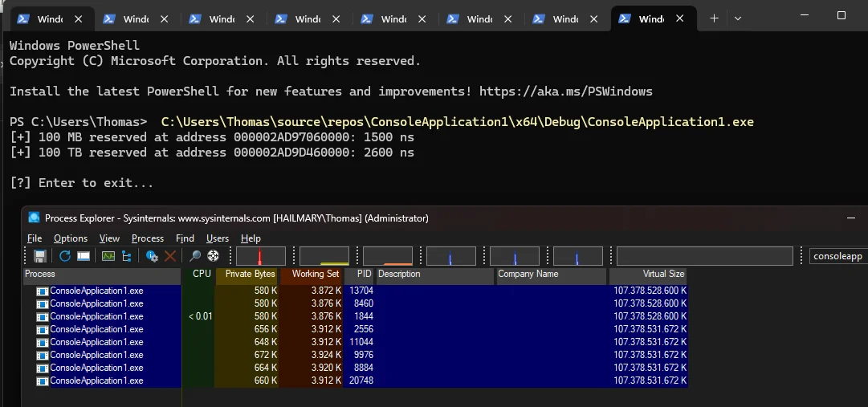Image resolution: width=868 pixels, height=407 pixels.
Task: Select the ConsoleApplication1.exe row with PID 9976
Action: [356, 355]
